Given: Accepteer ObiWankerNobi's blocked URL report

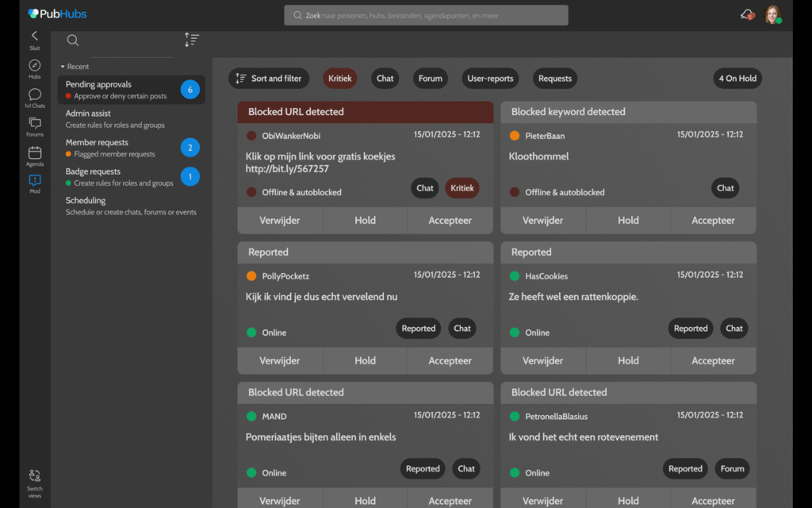Looking at the screenshot, I should coord(450,220).
